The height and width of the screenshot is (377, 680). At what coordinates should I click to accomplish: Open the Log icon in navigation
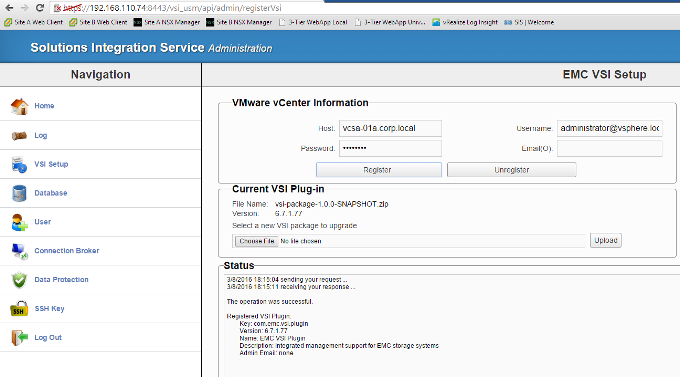[x=19, y=136]
